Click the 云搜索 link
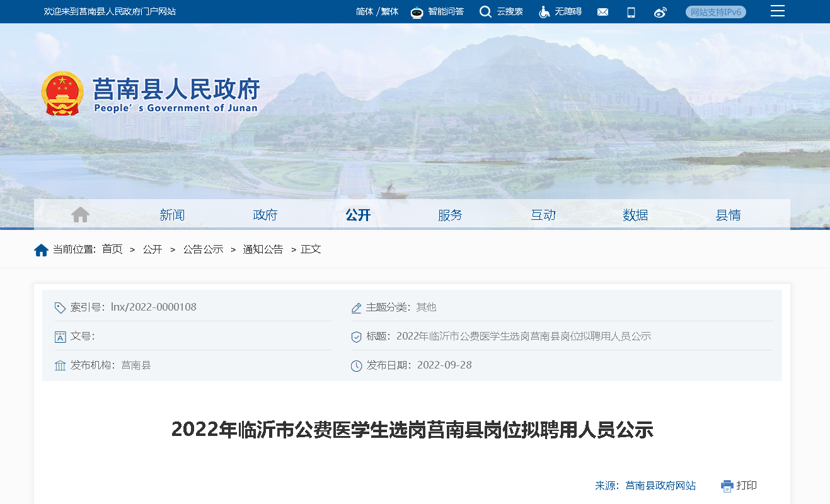Image resolution: width=830 pixels, height=504 pixels. (x=510, y=12)
